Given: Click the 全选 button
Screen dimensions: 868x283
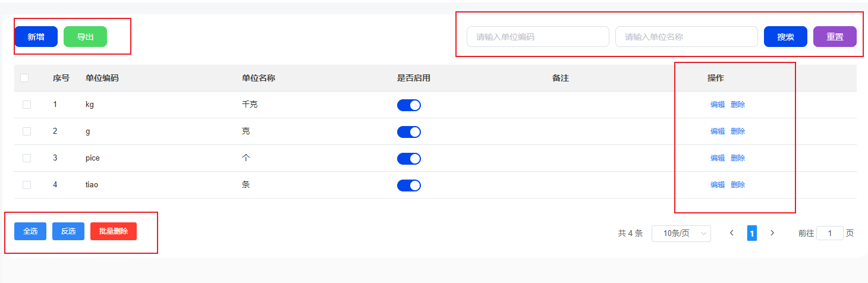Looking at the screenshot, I should click(x=30, y=231).
